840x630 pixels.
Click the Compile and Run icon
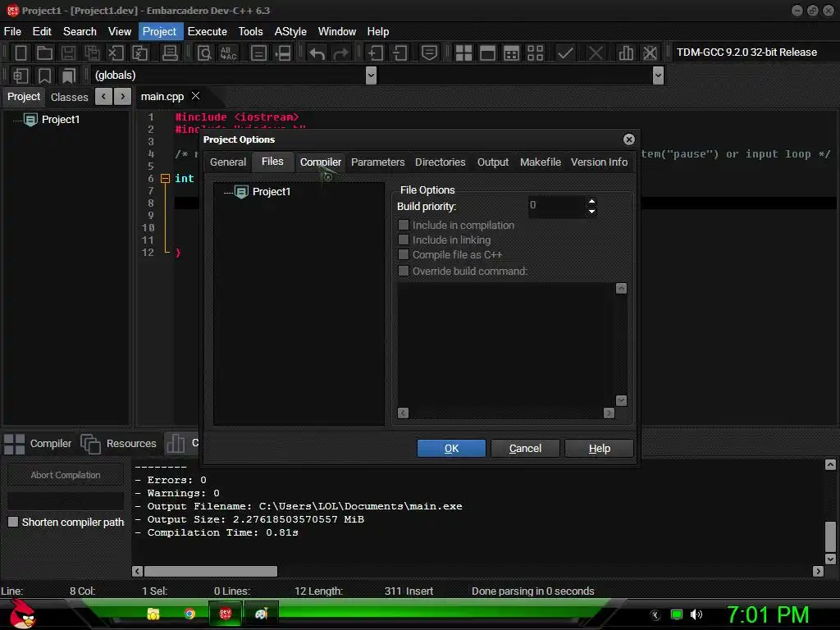(511, 52)
